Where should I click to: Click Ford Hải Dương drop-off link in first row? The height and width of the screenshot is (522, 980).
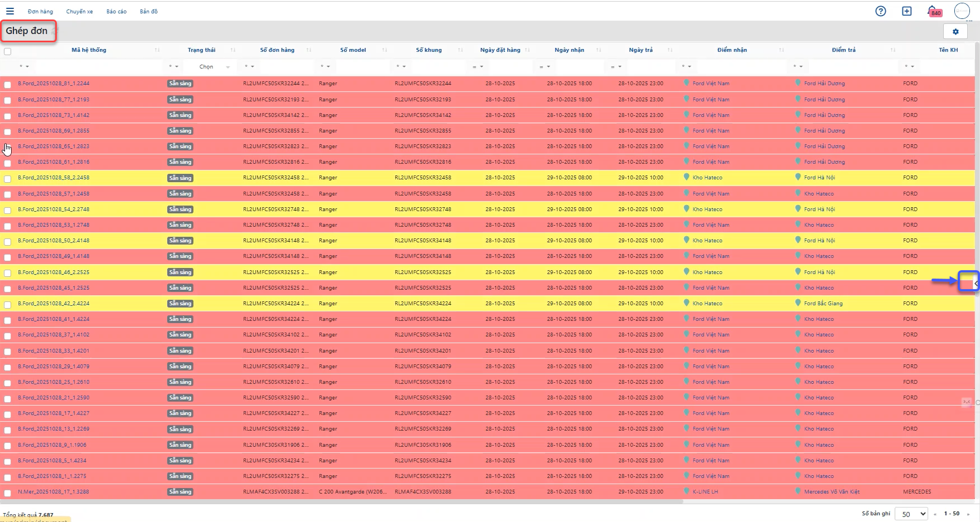point(824,84)
